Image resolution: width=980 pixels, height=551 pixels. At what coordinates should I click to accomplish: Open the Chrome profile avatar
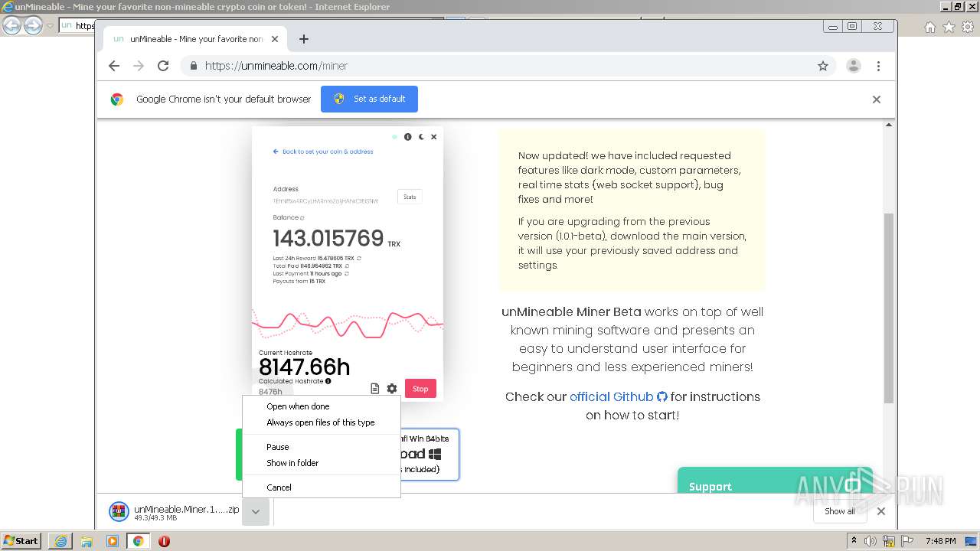tap(854, 66)
